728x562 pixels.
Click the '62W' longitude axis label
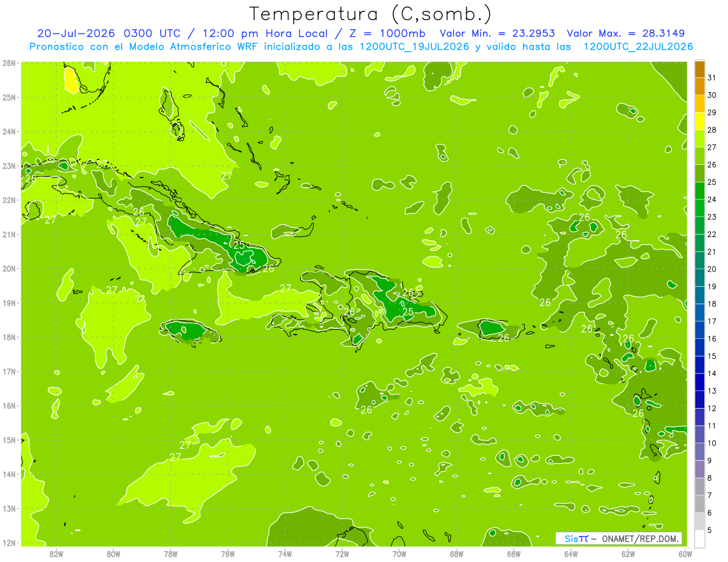click(x=628, y=554)
